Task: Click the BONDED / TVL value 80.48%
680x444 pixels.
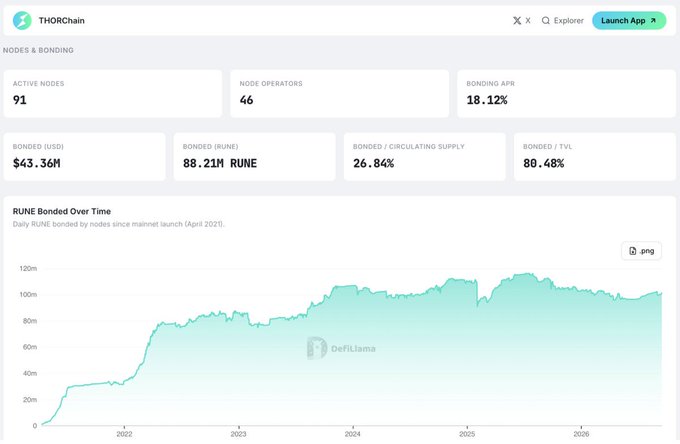Action: pos(543,163)
